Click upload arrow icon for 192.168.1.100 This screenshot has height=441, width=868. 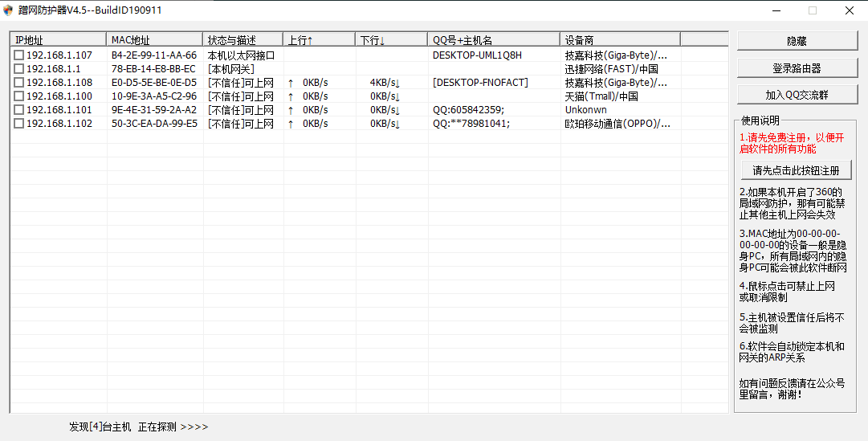pos(291,96)
